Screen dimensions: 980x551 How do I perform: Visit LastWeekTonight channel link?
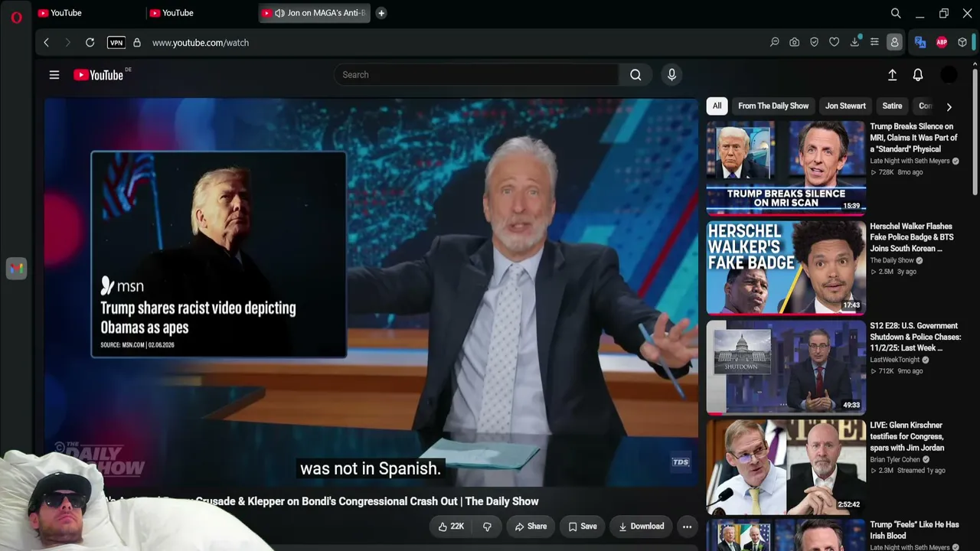coord(894,360)
